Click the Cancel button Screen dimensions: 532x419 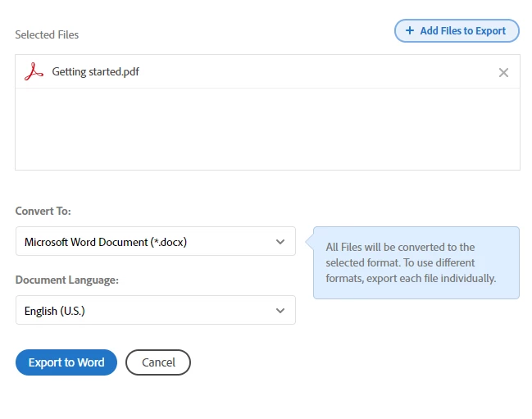[158, 362]
